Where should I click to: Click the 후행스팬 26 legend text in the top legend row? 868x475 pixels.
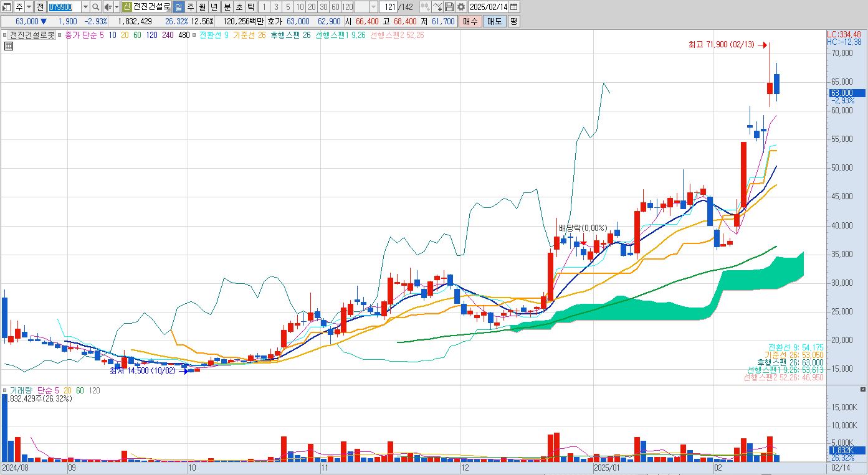pyautogui.click(x=290, y=35)
